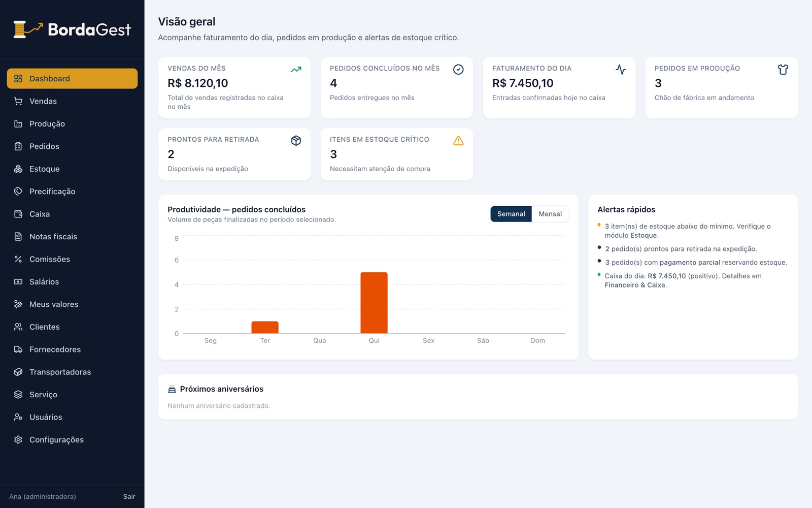Click the Quinta-feira bar in the chart
This screenshot has width=812, height=508.
tap(374, 303)
